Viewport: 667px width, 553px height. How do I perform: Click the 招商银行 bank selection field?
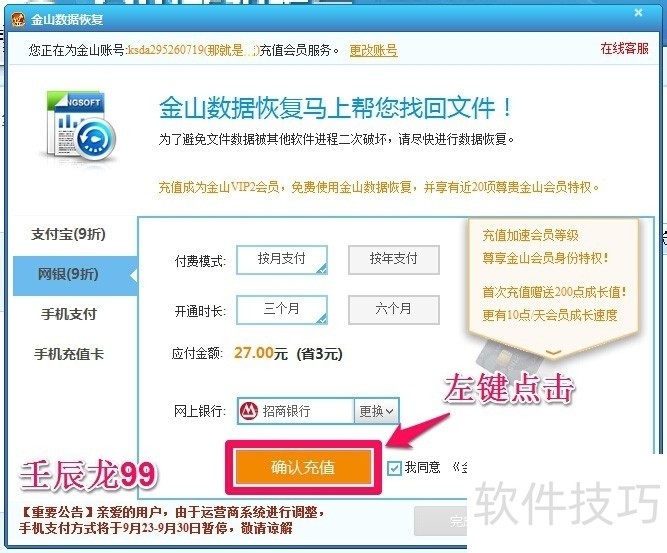[295, 411]
